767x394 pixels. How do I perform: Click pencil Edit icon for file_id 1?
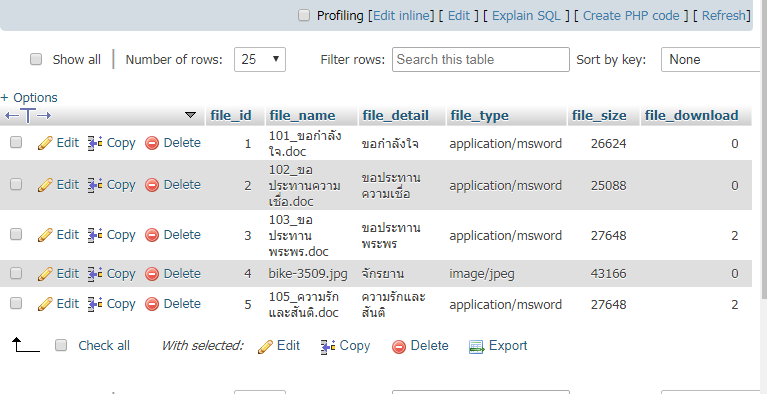point(45,143)
